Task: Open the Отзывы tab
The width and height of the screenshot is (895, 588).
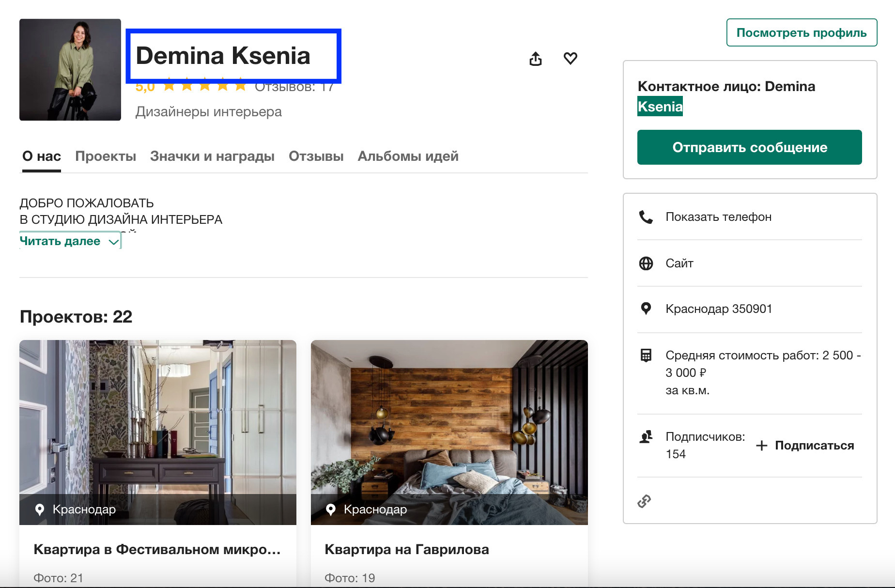Action: coord(316,156)
